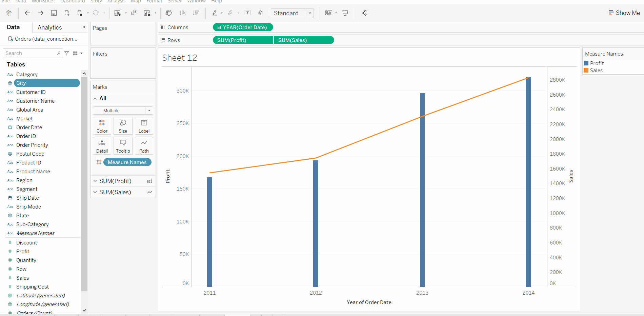Image resolution: width=644 pixels, height=316 pixels.
Task: Redo with the forward arrow icon
Action: pos(41,13)
